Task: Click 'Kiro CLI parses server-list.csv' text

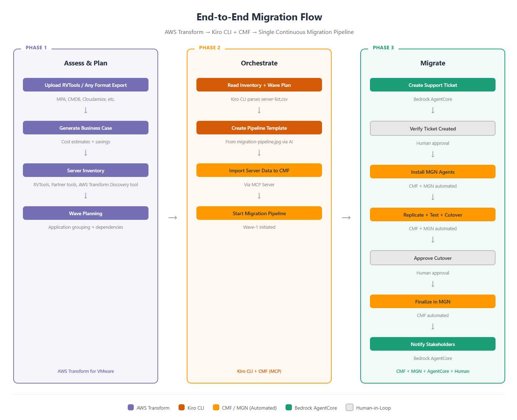Action: (259, 99)
